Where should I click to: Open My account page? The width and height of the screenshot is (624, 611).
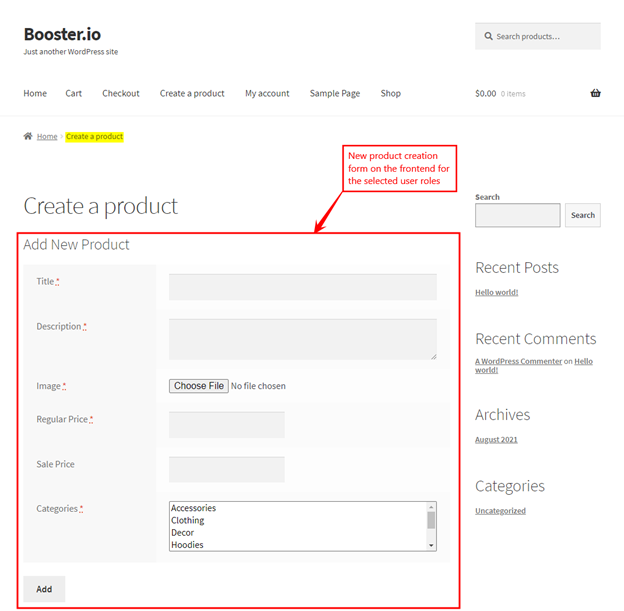[x=267, y=93]
